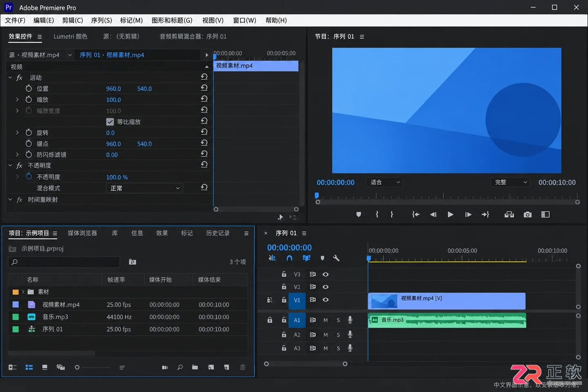Screen dimensions: 588x392
Task: Open the 完整 playback resolution dropdown
Action: click(510, 182)
